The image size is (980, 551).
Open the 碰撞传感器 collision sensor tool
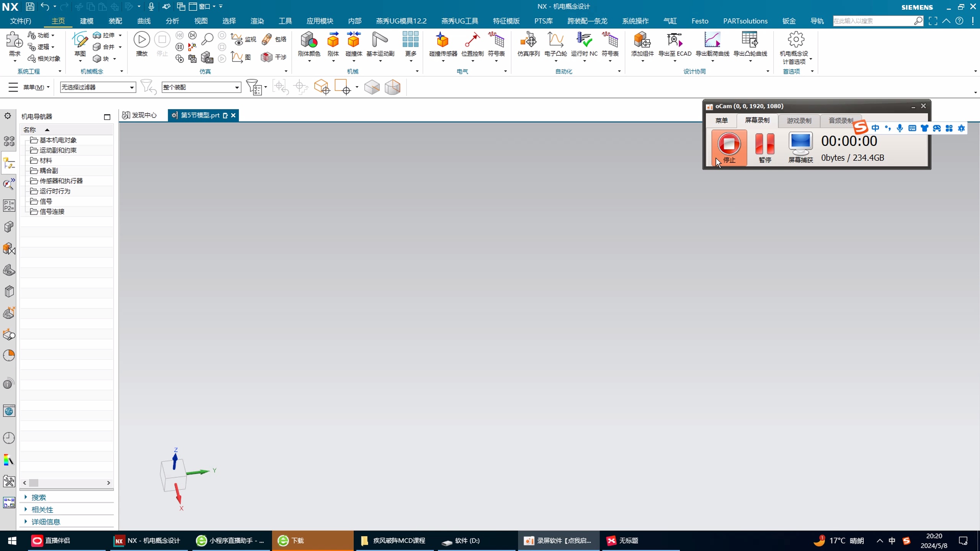click(443, 40)
